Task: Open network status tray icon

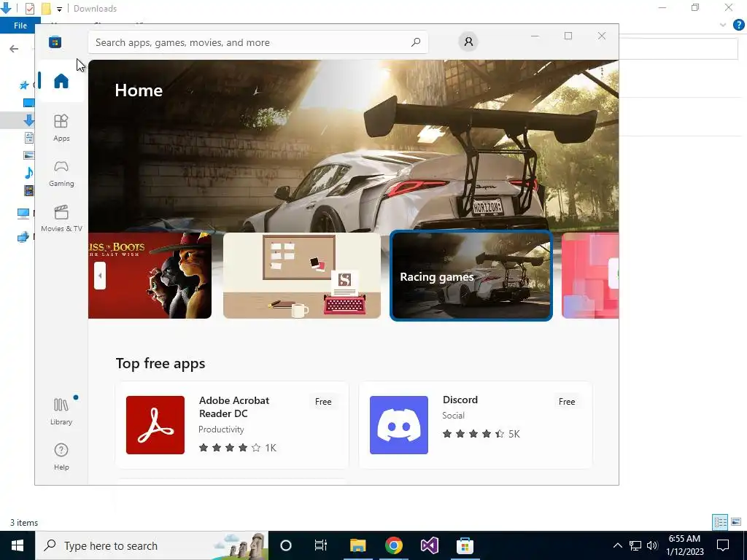Action: click(x=635, y=545)
